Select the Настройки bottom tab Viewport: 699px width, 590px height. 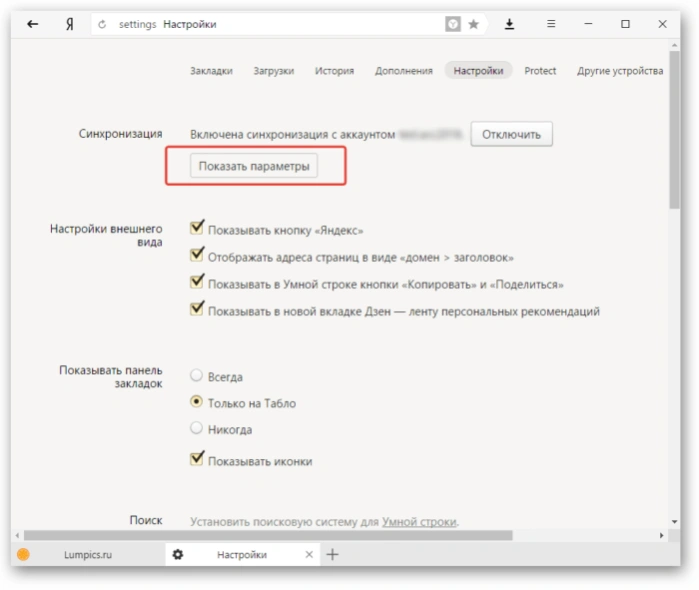pos(243,554)
